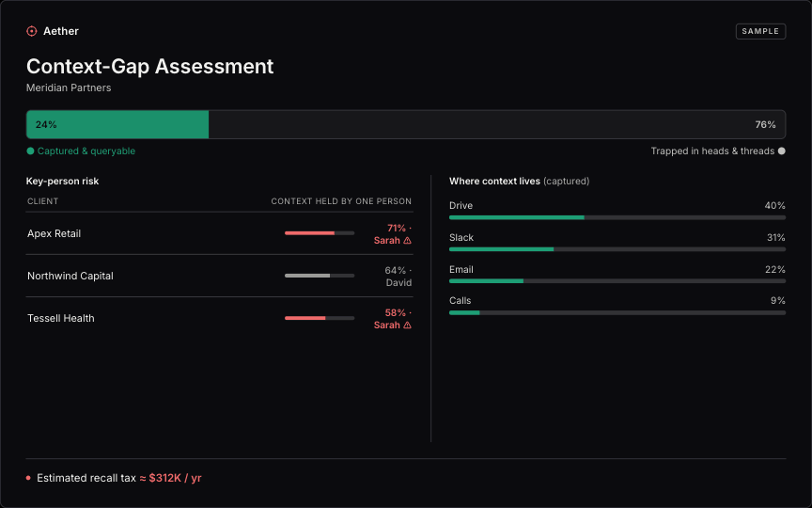The height and width of the screenshot is (508, 812).
Task: Click the warning icon beside Tessell Health's Sarah
Action: (x=408, y=325)
